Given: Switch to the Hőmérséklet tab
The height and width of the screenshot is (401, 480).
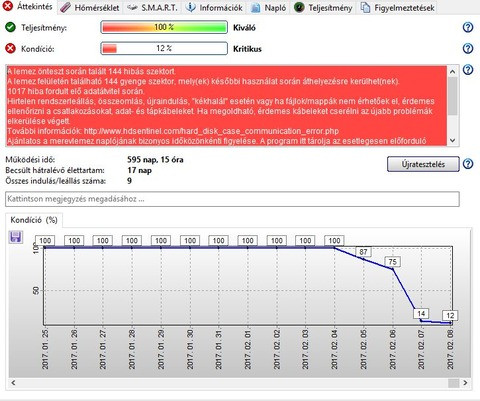Looking at the screenshot, I should click(90, 7).
